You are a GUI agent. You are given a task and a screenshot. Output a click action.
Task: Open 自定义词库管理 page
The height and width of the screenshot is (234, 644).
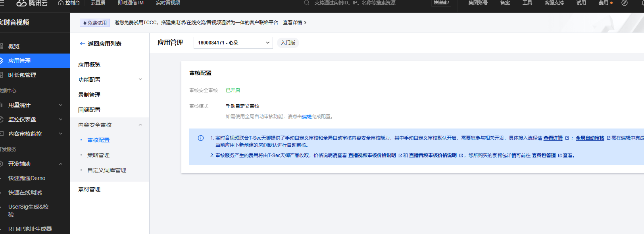click(107, 170)
